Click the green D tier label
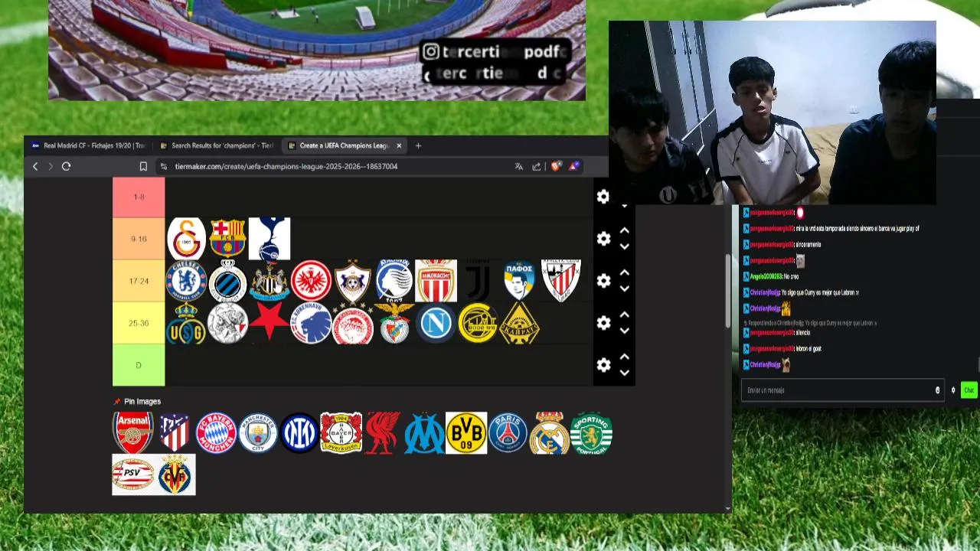 [139, 365]
